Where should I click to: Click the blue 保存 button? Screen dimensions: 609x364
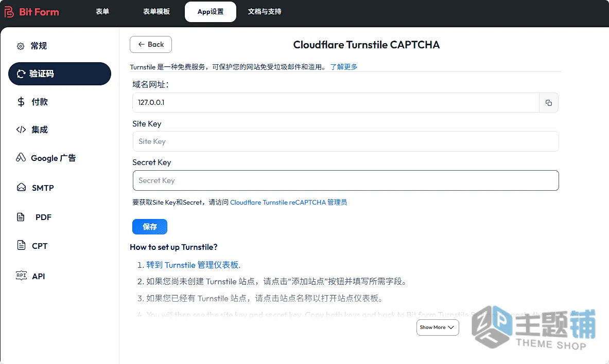149,227
